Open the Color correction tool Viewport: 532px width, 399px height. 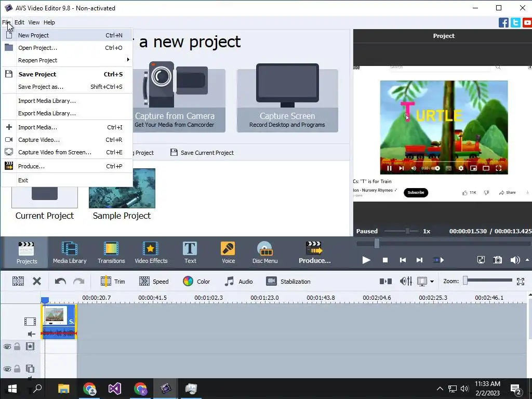[x=196, y=281]
